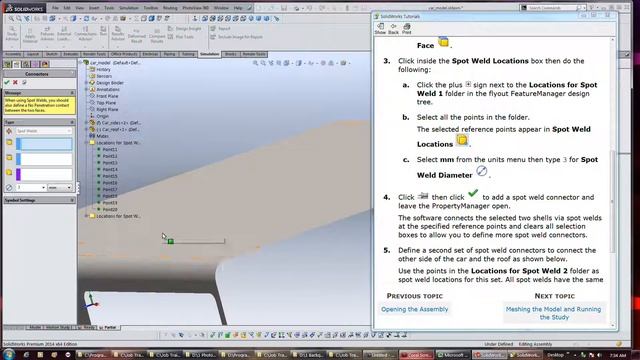Click the Microsoft taskbar button
640x360 pixels.
[x=452, y=355]
